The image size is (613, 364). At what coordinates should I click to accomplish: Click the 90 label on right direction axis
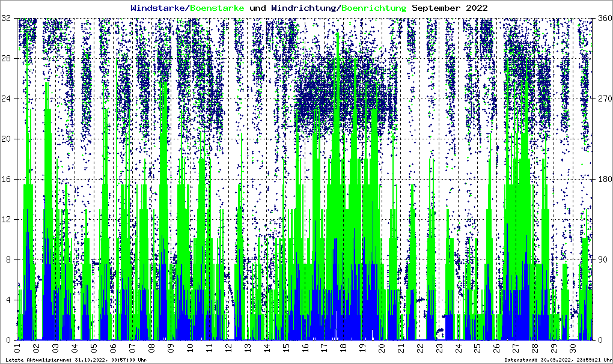pos(601,259)
